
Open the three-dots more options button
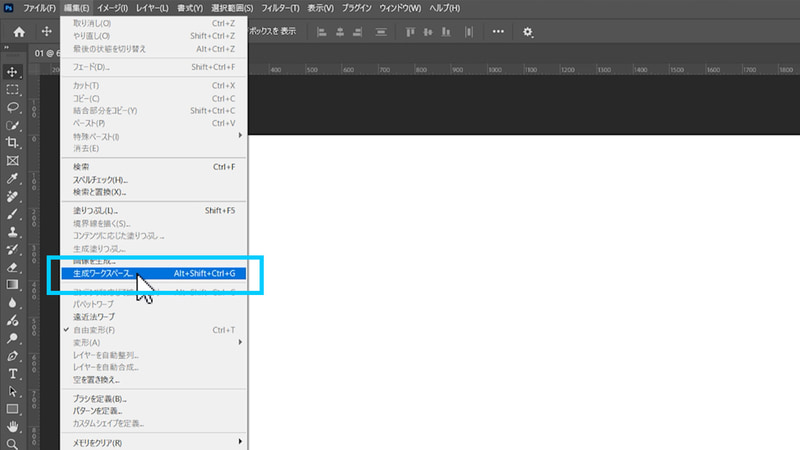(x=498, y=32)
